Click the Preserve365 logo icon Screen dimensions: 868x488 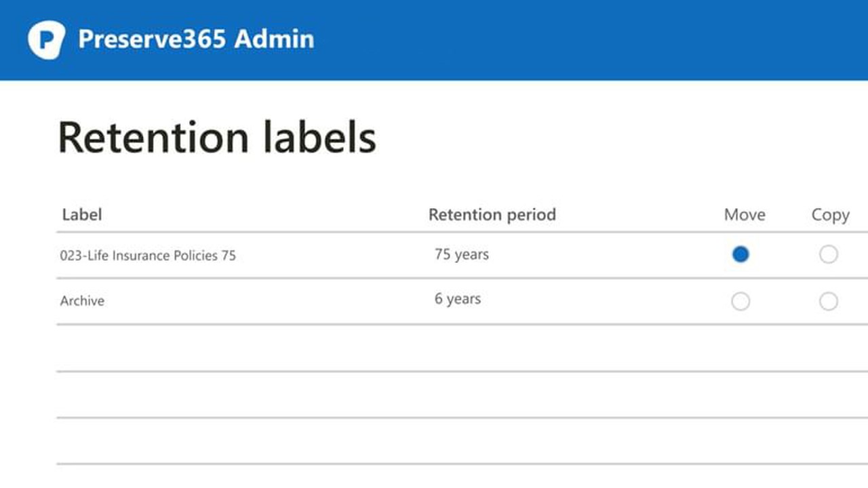(46, 39)
